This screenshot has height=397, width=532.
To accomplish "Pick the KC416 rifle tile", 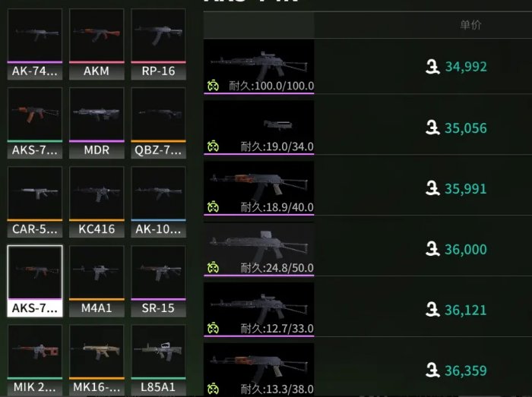I will point(97,202).
